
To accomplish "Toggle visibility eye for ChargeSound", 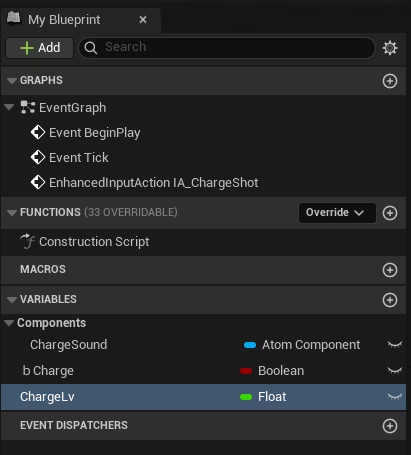I will tap(395, 345).
